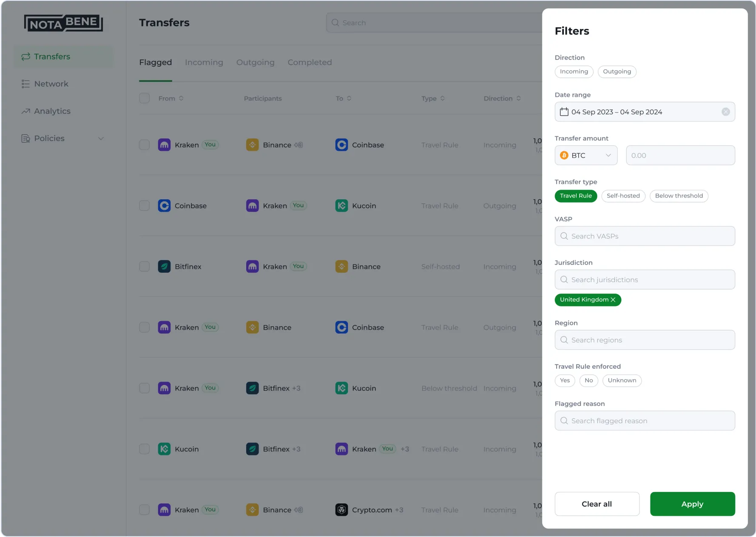
Task: Click the Analytics chart icon
Action: [x=26, y=111]
